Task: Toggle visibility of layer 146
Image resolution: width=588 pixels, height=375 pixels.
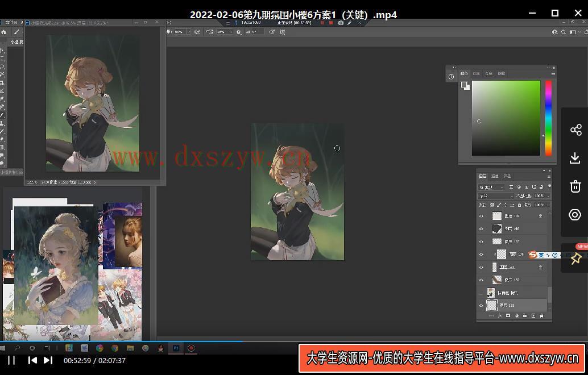Action: 482,229
